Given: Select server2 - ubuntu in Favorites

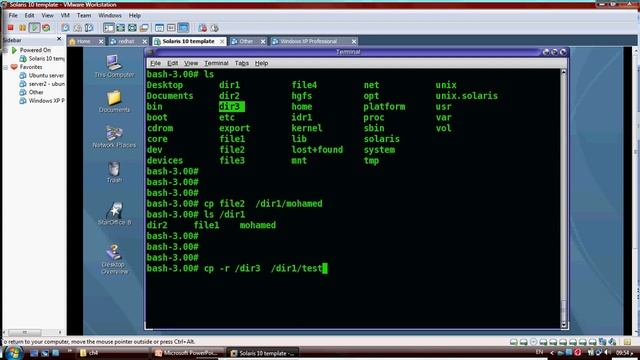Looking at the screenshot, I should coord(42,84).
